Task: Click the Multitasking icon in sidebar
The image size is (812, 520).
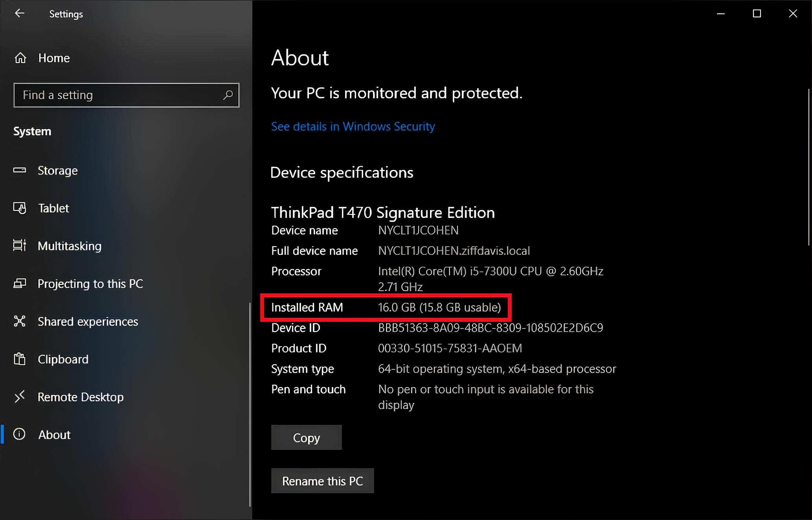Action: click(x=20, y=245)
